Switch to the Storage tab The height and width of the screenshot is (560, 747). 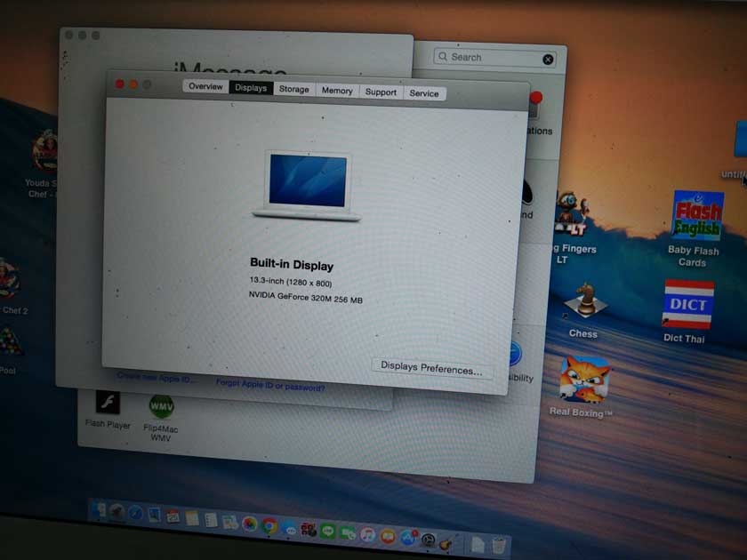click(x=294, y=89)
